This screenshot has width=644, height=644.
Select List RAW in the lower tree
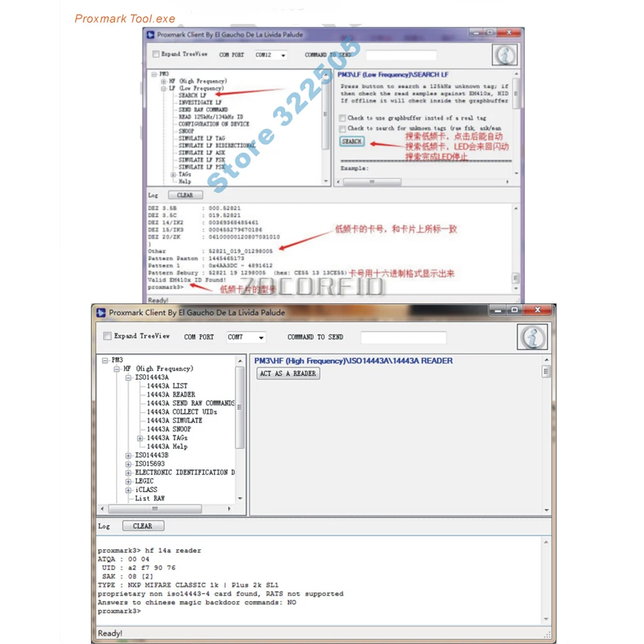150,498
